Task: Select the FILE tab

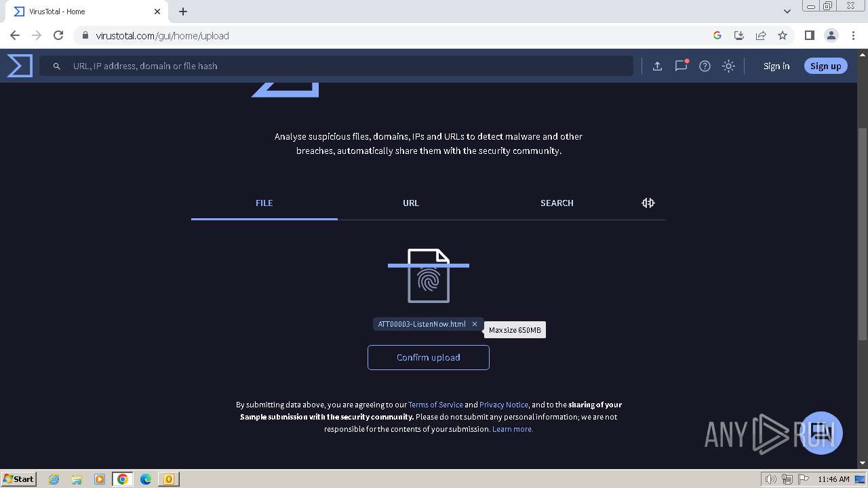Action: (264, 203)
